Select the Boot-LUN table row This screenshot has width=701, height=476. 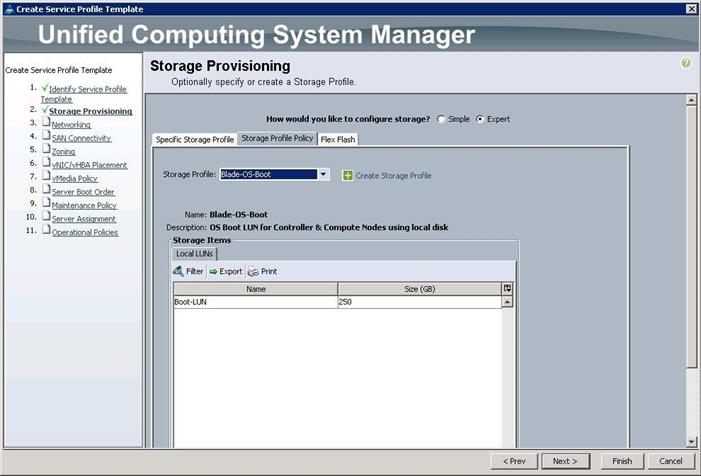click(x=338, y=302)
